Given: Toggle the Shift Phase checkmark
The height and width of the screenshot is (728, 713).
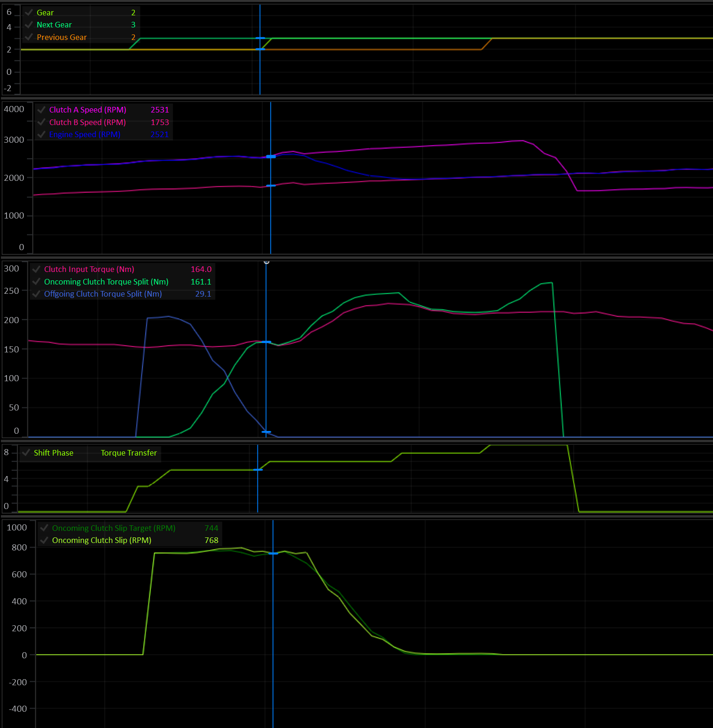Looking at the screenshot, I should (x=26, y=453).
